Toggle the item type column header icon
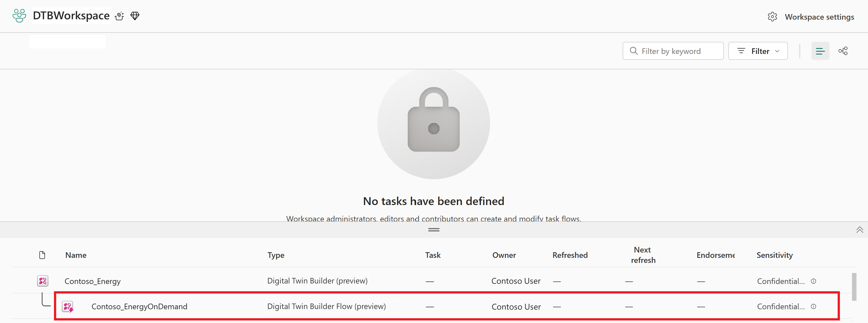The height and width of the screenshot is (323, 868). point(42,255)
